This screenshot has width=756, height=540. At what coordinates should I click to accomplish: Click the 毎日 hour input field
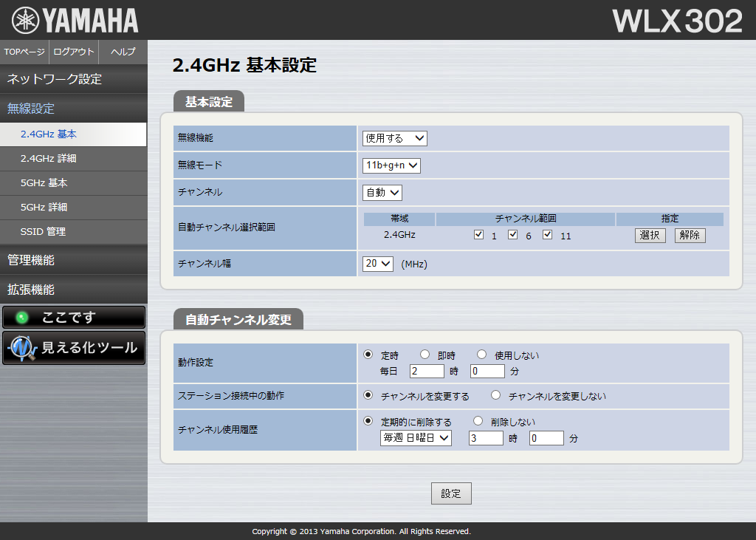pyautogui.click(x=427, y=371)
